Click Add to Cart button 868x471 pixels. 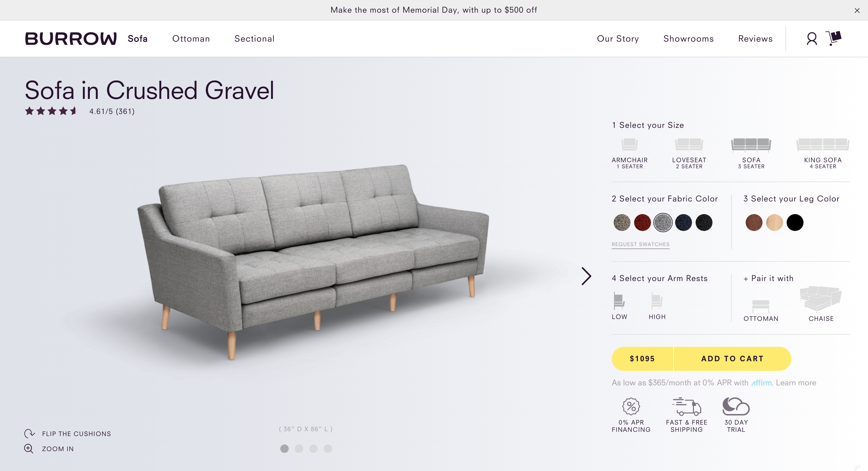(732, 359)
